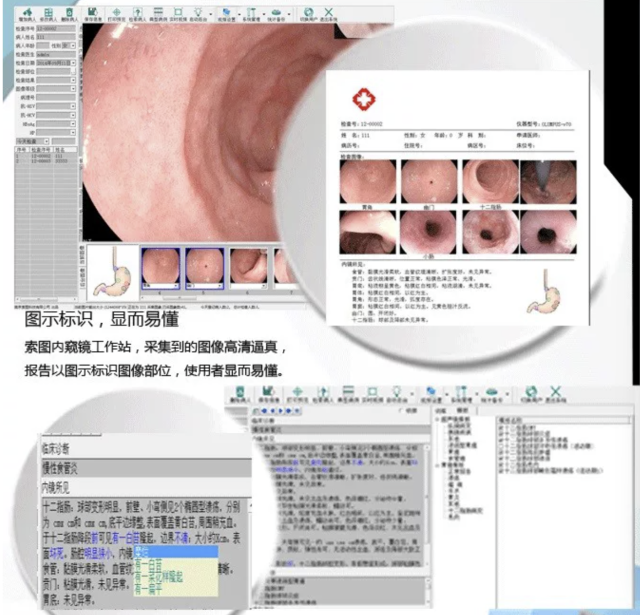Viewport: 640px width, 615px height.
Task: Click 退出系统 X icon in the lower window toolbar
Action: tap(556, 395)
